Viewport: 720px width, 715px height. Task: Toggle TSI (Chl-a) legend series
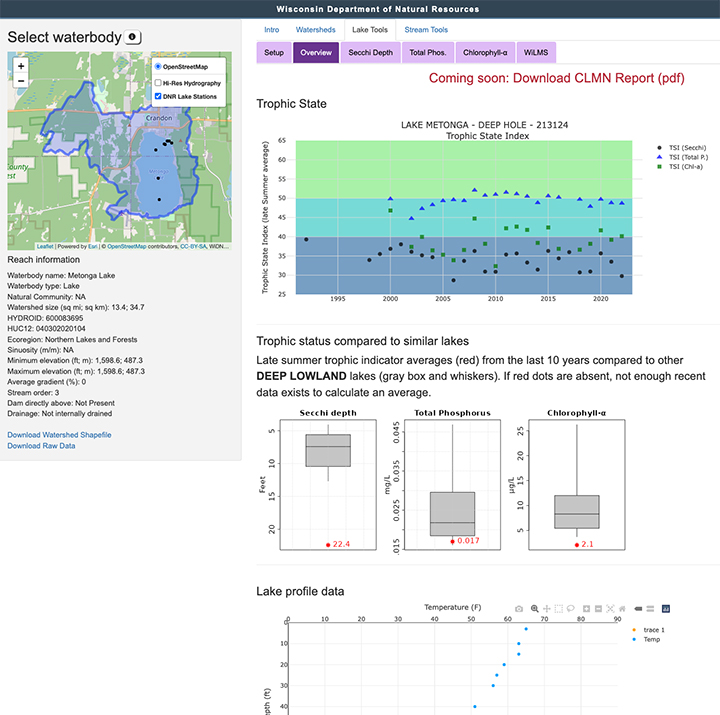tap(680, 167)
